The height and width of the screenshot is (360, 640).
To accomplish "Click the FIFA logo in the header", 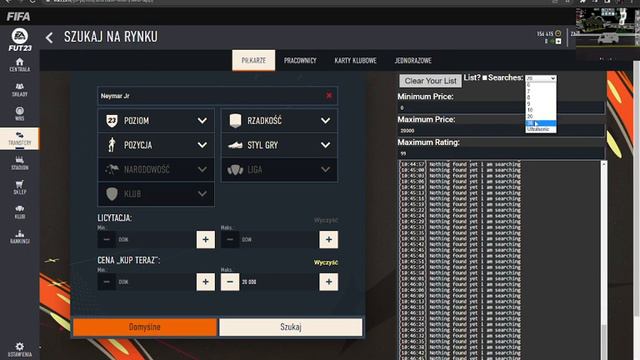I will click(18, 16).
